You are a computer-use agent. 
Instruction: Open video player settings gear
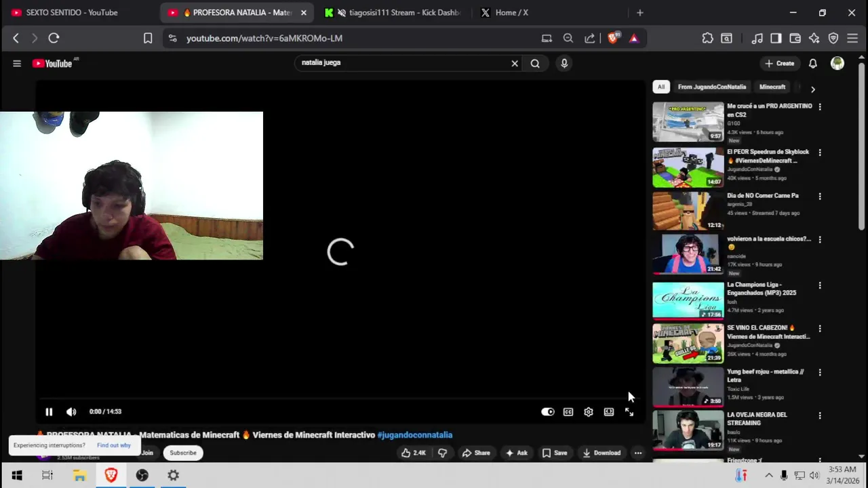pos(589,411)
